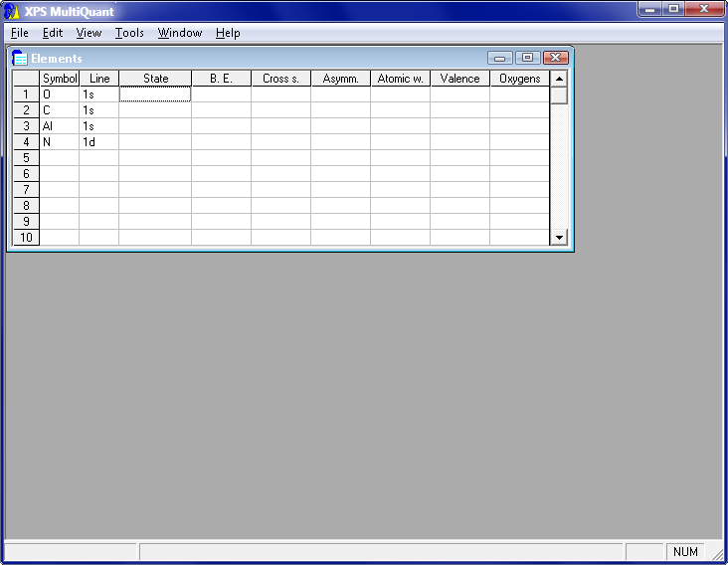This screenshot has width=728, height=565.
Task: Click the Cross s. column header
Action: pos(280,79)
